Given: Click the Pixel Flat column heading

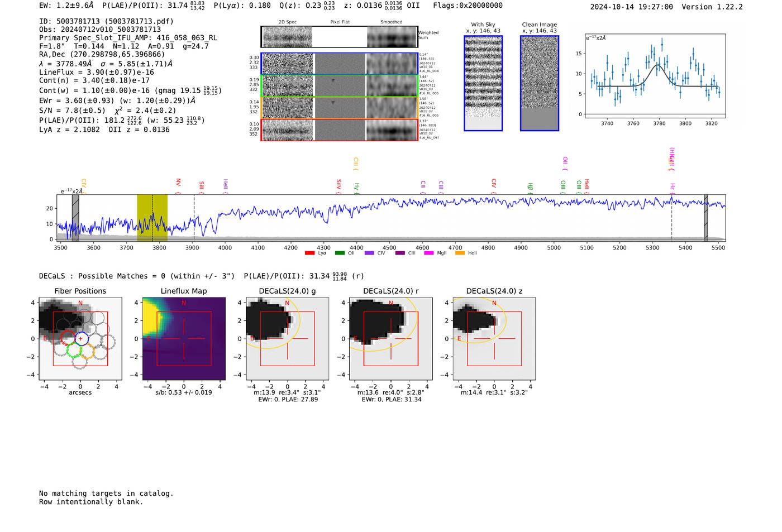Looking at the screenshot, I should coord(340,22).
